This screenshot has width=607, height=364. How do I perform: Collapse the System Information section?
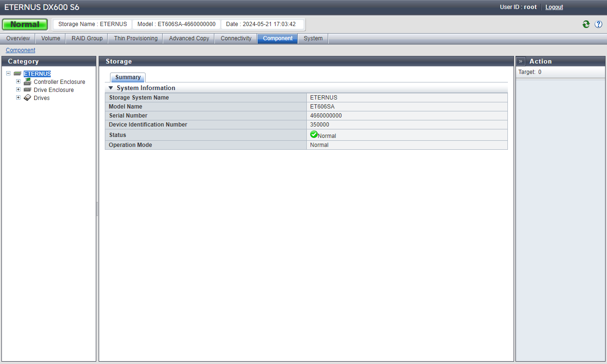click(x=111, y=88)
